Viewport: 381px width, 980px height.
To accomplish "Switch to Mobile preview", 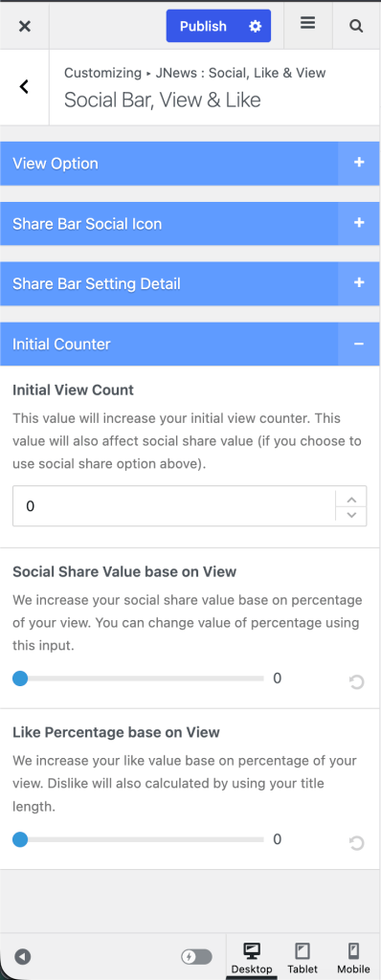I will [353, 957].
